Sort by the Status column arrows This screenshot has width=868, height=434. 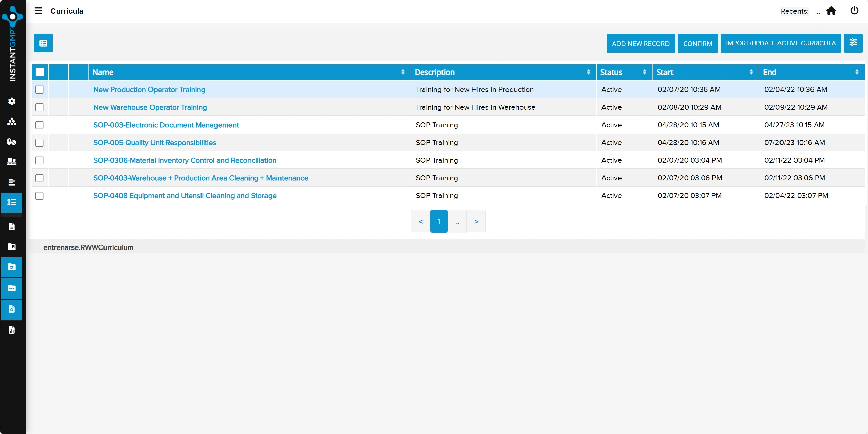(644, 72)
